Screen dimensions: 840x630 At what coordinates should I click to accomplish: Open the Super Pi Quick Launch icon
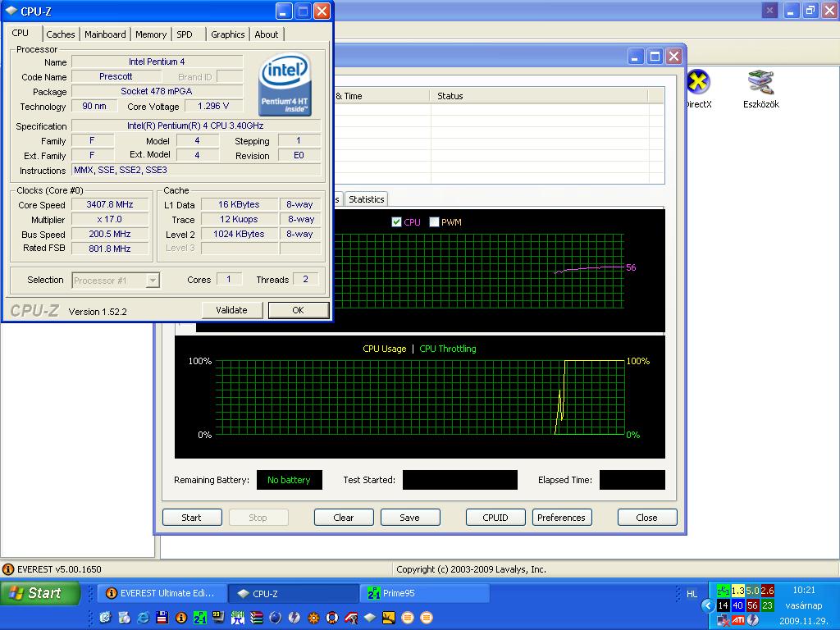point(238,617)
